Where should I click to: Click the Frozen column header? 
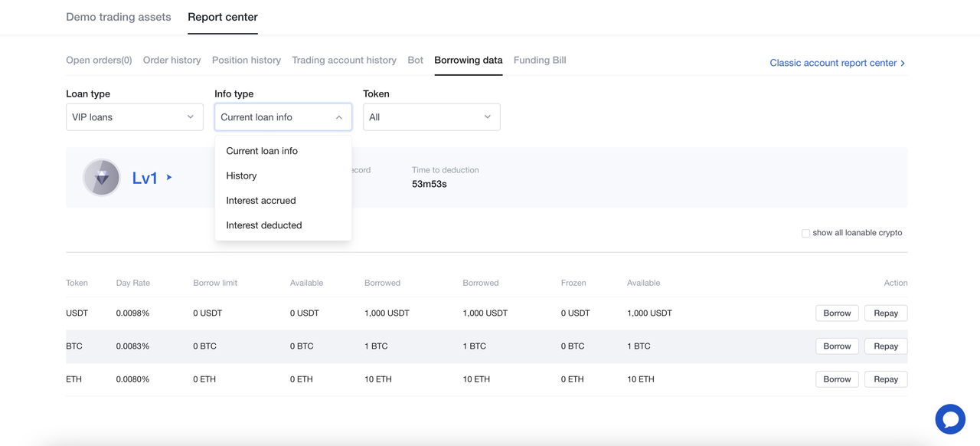coord(573,283)
